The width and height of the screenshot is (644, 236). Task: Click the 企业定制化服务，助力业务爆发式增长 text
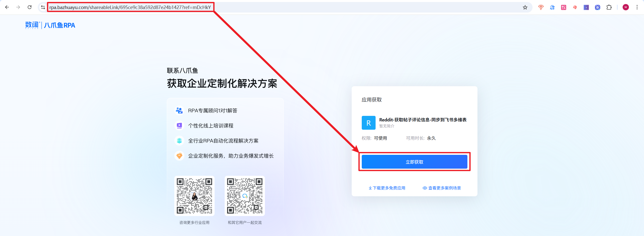pyautogui.click(x=231, y=156)
